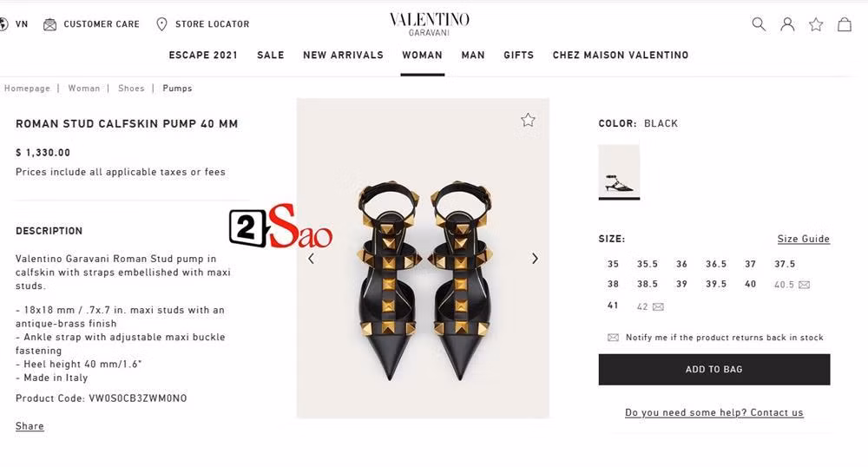Select size 41

(x=613, y=306)
